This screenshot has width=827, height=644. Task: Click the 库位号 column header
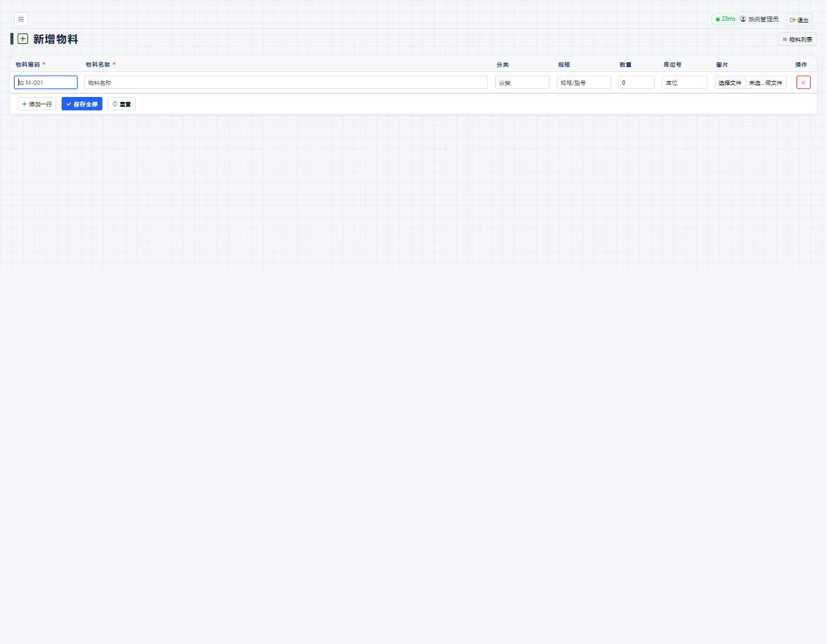673,65
